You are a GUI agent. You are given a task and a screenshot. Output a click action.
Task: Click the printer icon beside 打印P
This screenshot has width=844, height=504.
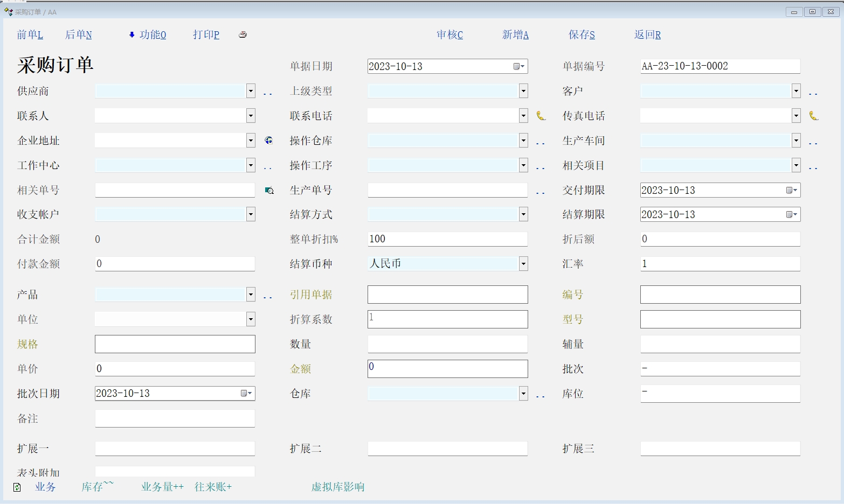tap(243, 34)
